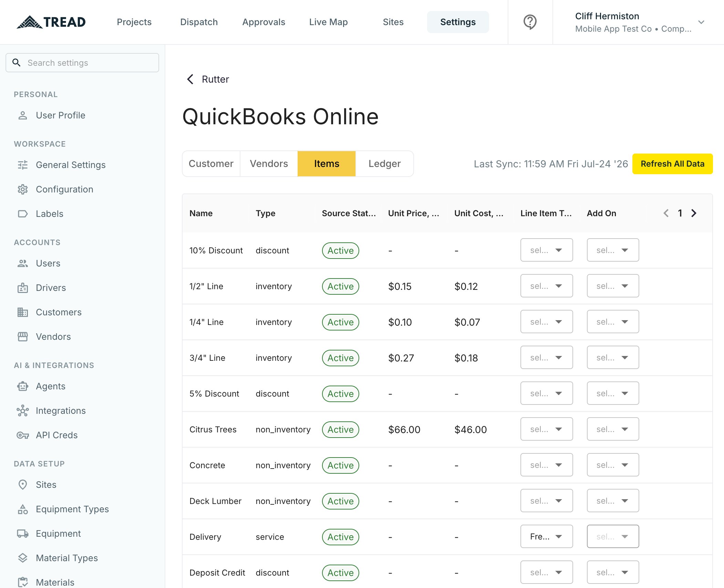Screen dimensions: 724x588
Task: Open User Profile link in sidebar
Action: [x=61, y=115]
